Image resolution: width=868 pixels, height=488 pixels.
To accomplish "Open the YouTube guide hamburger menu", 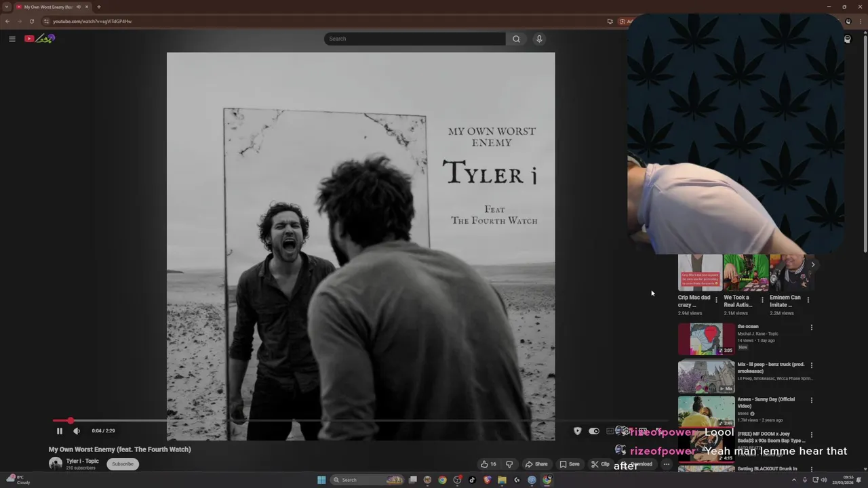I will [x=12, y=39].
